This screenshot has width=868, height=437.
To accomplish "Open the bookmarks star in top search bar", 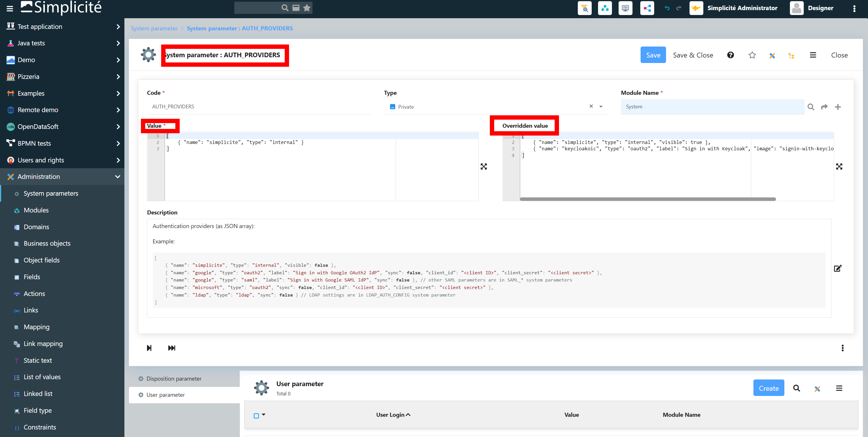I will point(307,8).
